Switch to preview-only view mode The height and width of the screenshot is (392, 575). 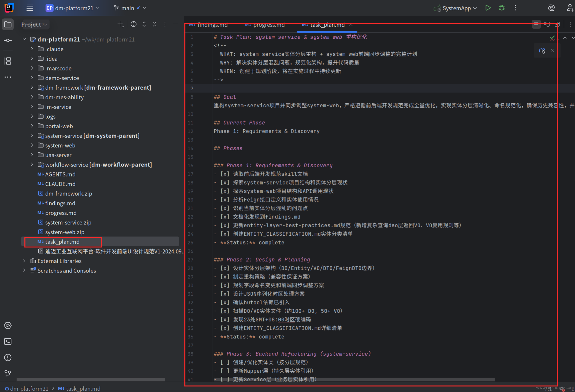557,24
